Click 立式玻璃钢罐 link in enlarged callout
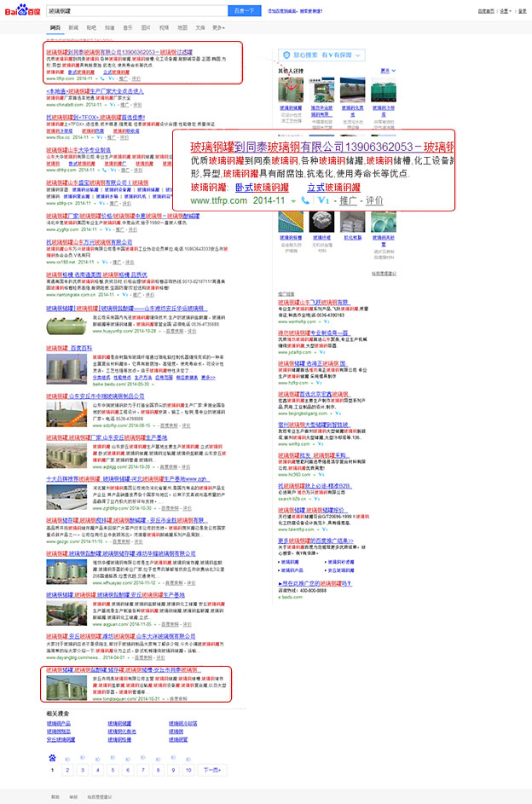Image resolution: width=532 pixels, height=804 pixels. click(333, 188)
